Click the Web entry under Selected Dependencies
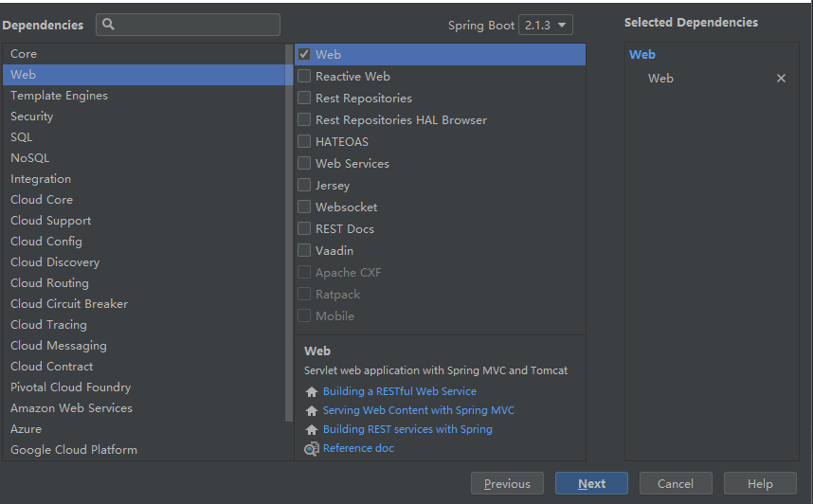This screenshot has height=504, width=813. point(660,79)
